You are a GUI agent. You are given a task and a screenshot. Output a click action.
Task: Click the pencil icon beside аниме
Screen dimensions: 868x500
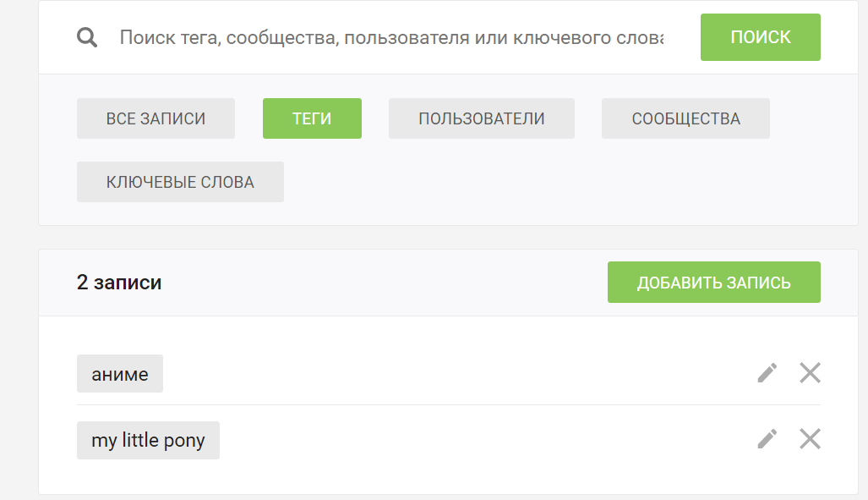click(x=767, y=373)
